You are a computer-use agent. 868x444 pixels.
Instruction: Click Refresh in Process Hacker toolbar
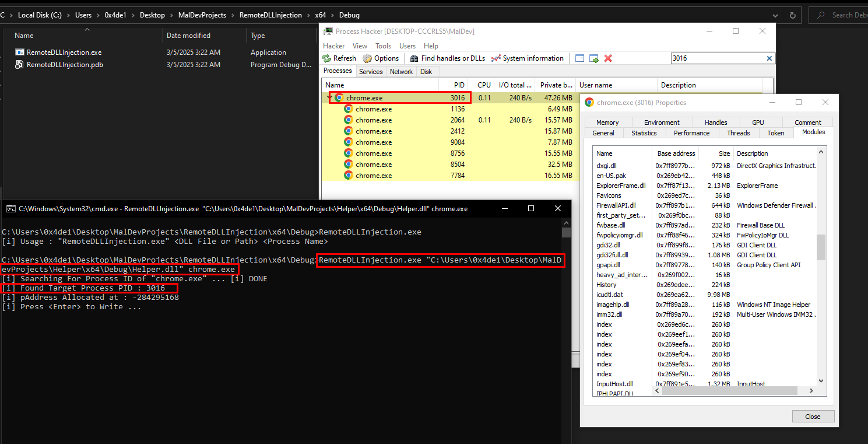[339, 58]
